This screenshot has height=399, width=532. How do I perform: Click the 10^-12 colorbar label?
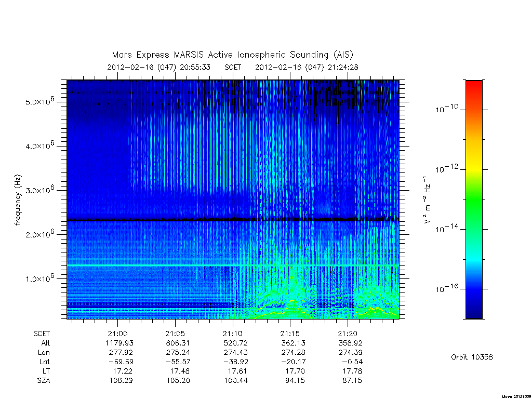[x=447, y=169]
